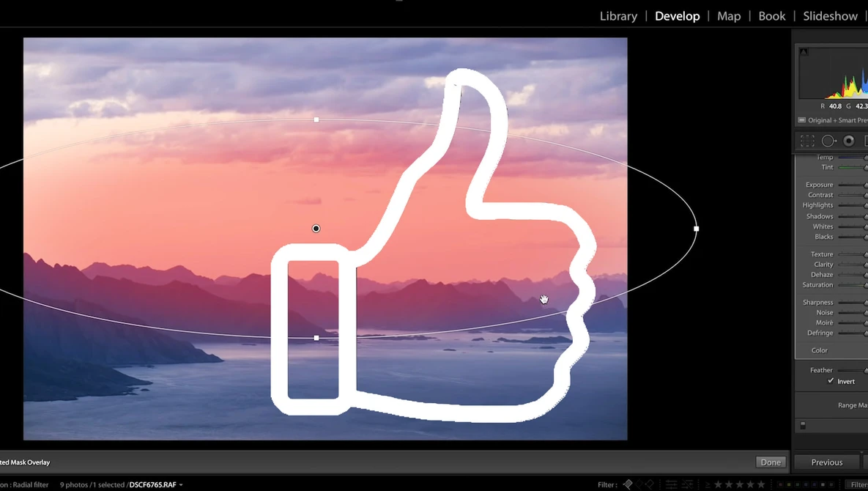Set filter rating to one star
The image size is (868, 491).
(x=718, y=485)
